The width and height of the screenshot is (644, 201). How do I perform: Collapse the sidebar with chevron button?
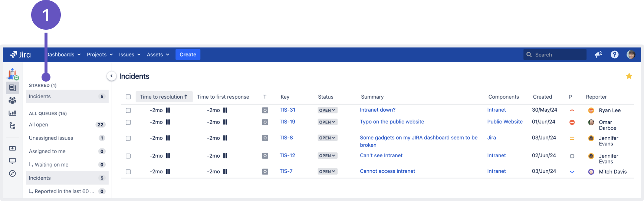coord(111,76)
